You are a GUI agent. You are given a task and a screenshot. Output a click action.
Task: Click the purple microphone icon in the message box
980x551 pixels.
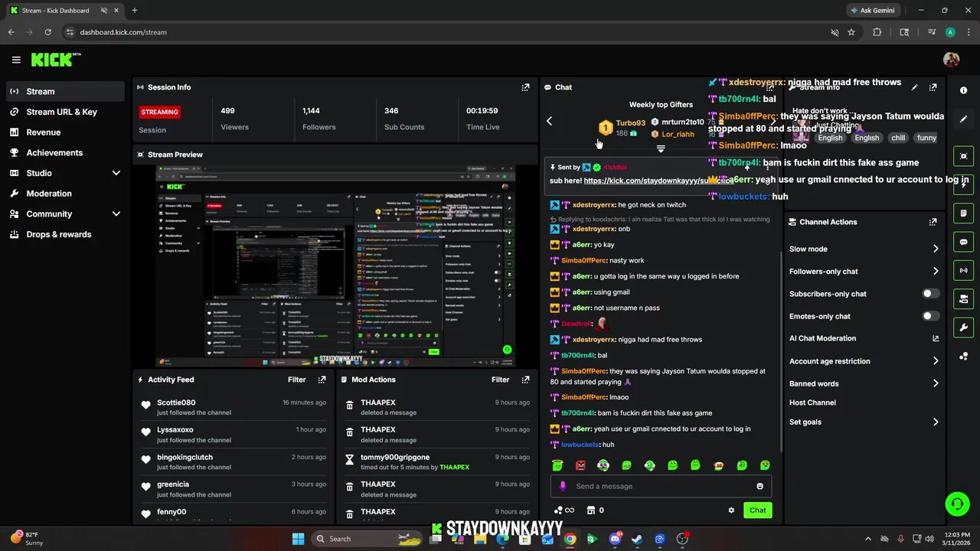point(563,486)
